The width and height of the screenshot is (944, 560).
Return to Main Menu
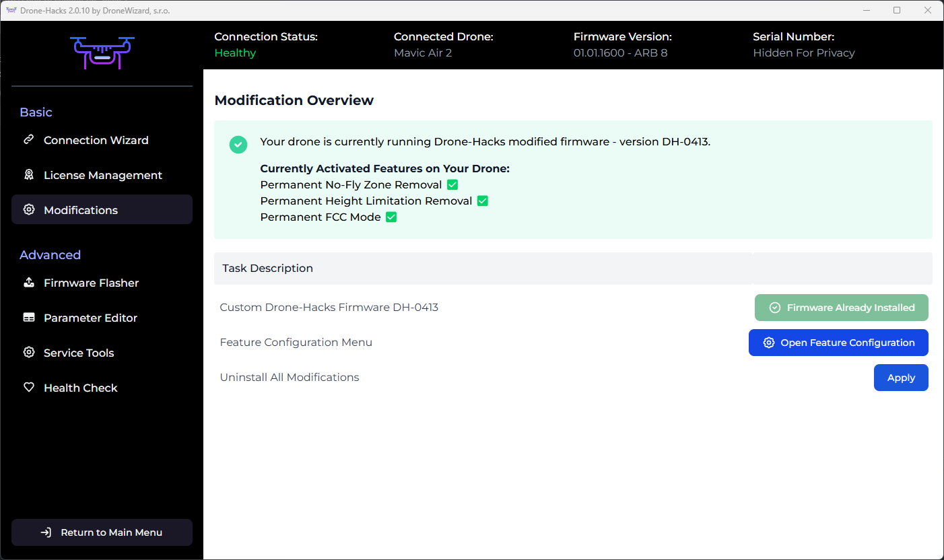102,532
